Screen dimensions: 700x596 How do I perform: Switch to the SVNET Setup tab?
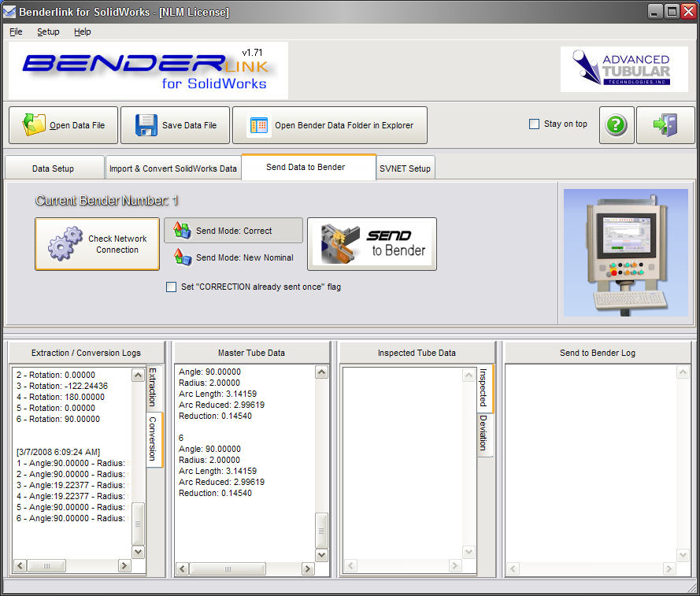[x=405, y=168]
